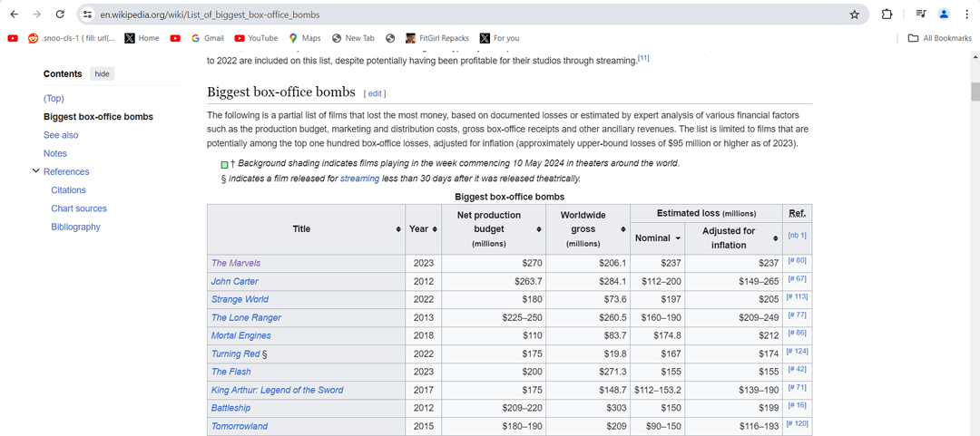Open citation [11] reference
This screenshot has width=980, height=436.
point(643,59)
